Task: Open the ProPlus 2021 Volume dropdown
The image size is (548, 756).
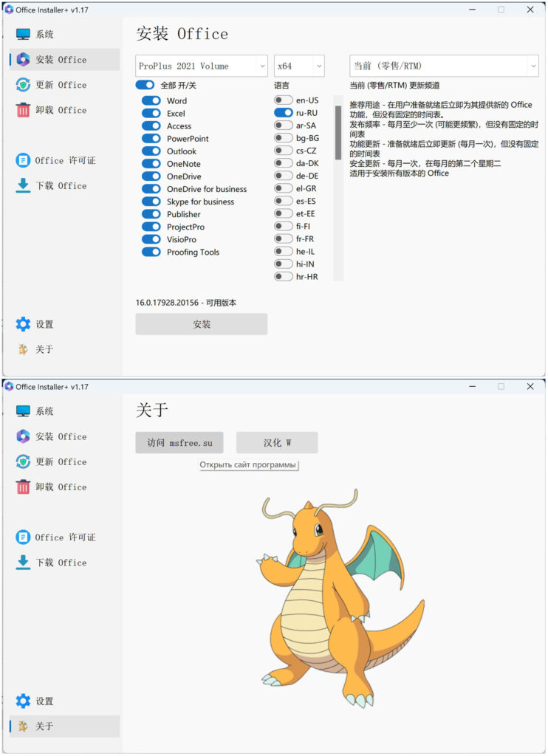Action: [202, 66]
